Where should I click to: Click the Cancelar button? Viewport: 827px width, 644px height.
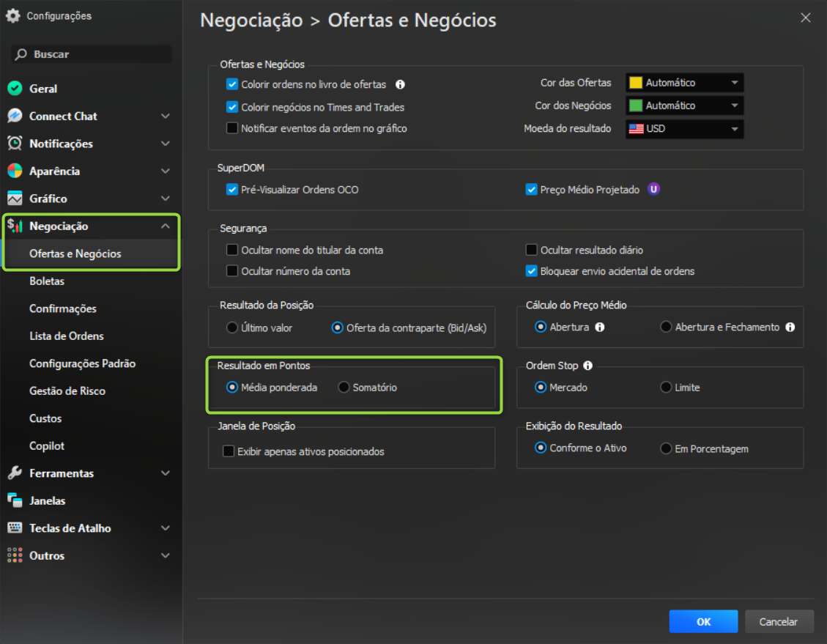pos(779,621)
